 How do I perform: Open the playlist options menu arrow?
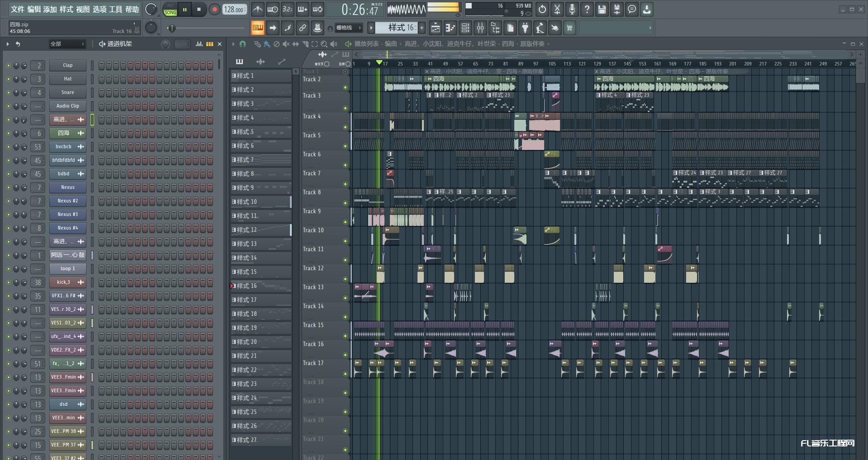coord(233,44)
